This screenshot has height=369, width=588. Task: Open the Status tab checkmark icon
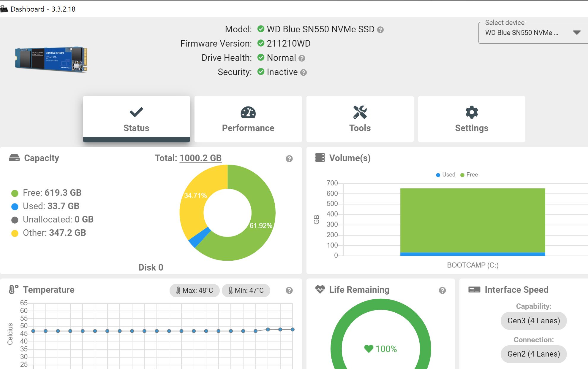point(136,112)
